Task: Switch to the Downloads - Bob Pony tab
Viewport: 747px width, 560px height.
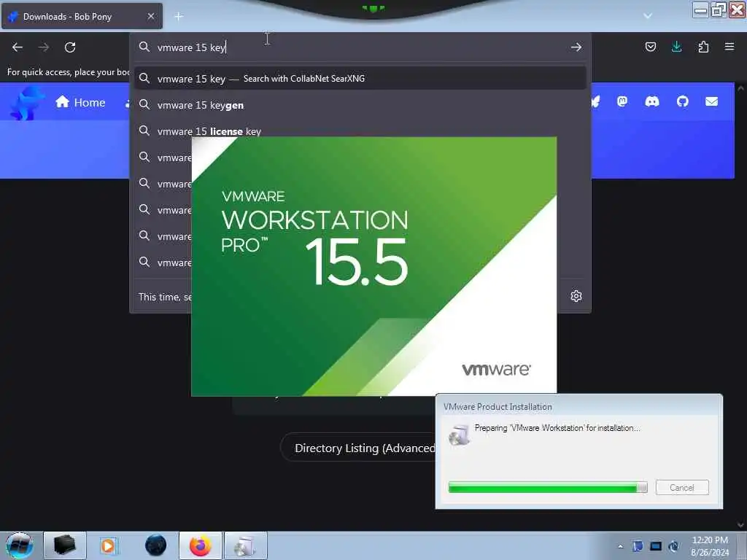Action: (x=82, y=16)
